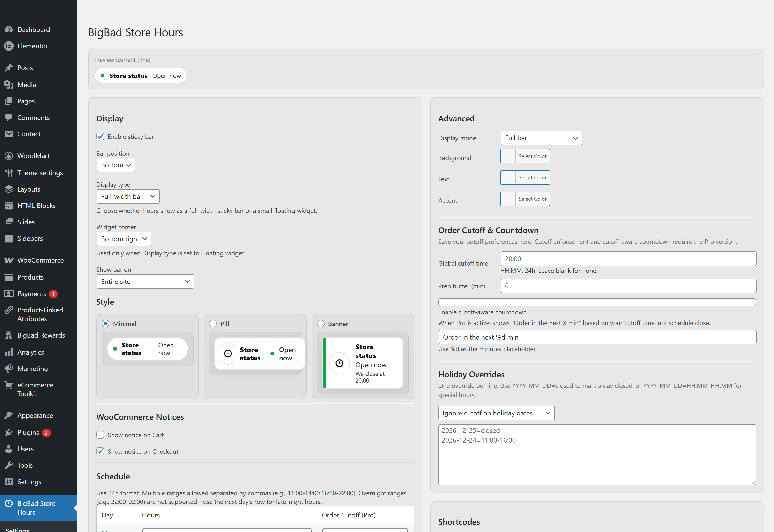Click the Elementor logo icon
The image size is (774, 532).
point(9,46)
